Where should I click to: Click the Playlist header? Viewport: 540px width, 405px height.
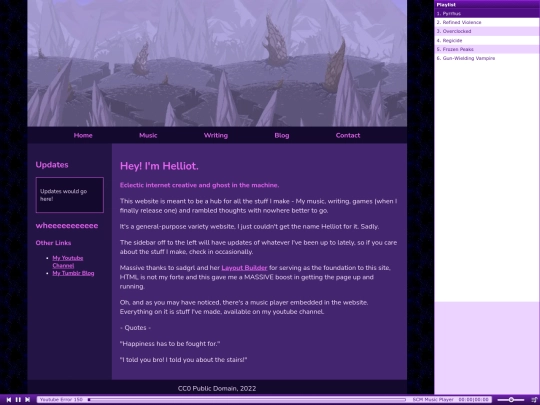tap(487, 4)
